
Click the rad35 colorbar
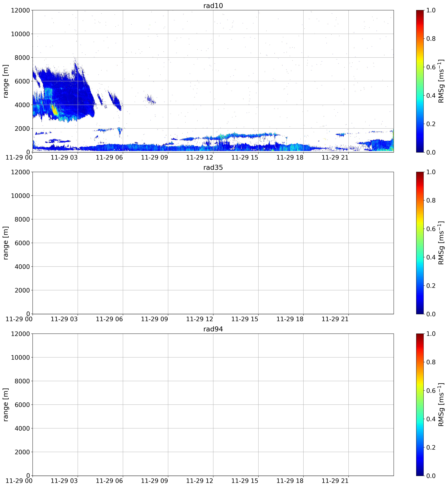coord(420,243)
